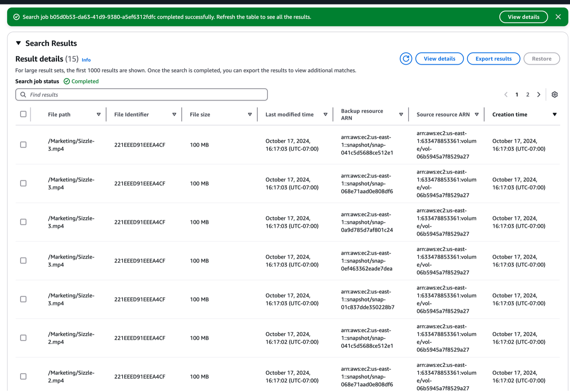The height and width of the screenshot is (392, 570).
Task: Check the first Sizzle-3.mp4 row
Action: click(x=23, y=144)
